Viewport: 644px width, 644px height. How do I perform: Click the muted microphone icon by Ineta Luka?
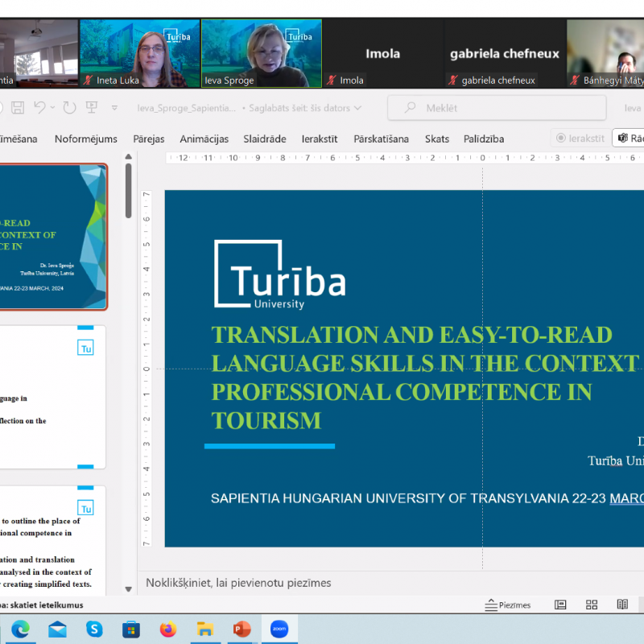pyautogui.click(x=87, y=80)
